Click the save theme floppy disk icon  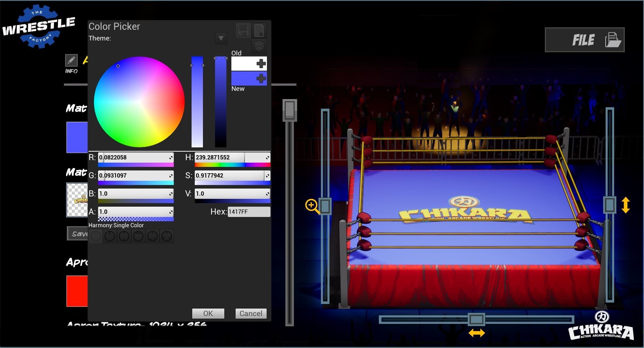(243, 31)
